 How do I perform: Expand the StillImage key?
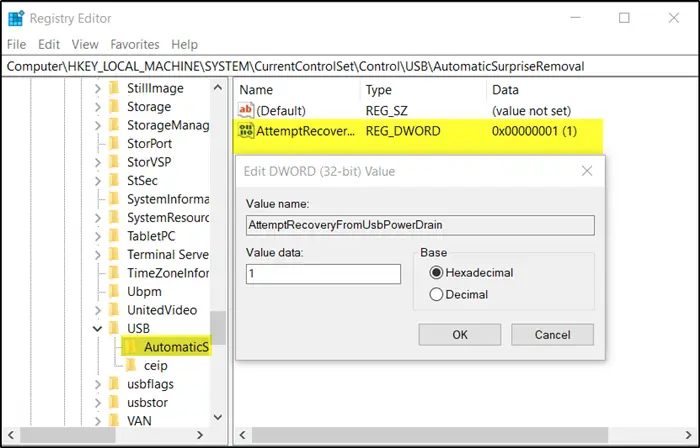coord(98,88)
